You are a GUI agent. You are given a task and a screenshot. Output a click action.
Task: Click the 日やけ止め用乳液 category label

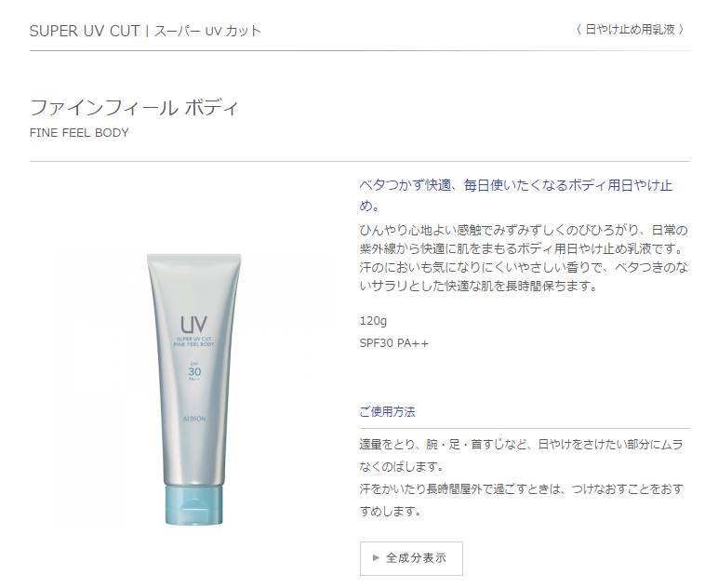(x=630, y=30)
